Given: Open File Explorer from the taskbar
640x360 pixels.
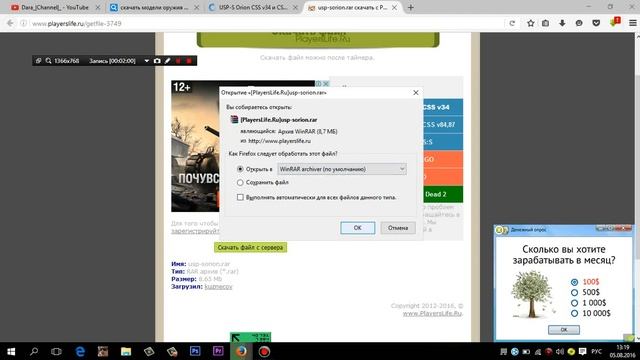Looking at the screenshot, I should point(126,351).
